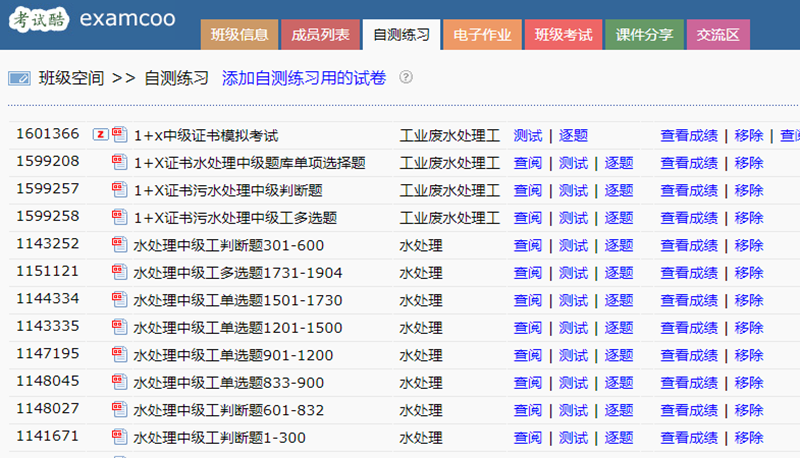Click 查阅 for paper 1599208
Screen dimensions: 800x458
click(527, 163)
